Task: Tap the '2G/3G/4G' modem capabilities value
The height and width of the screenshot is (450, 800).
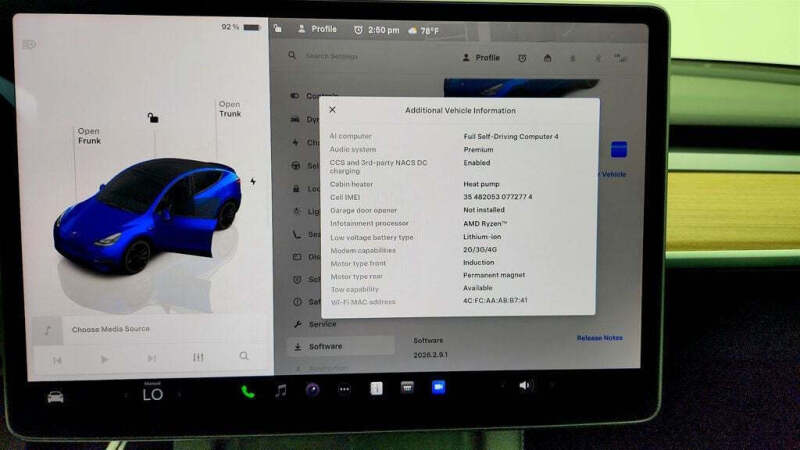Action: pyautogui.click(x=480, y=249)
